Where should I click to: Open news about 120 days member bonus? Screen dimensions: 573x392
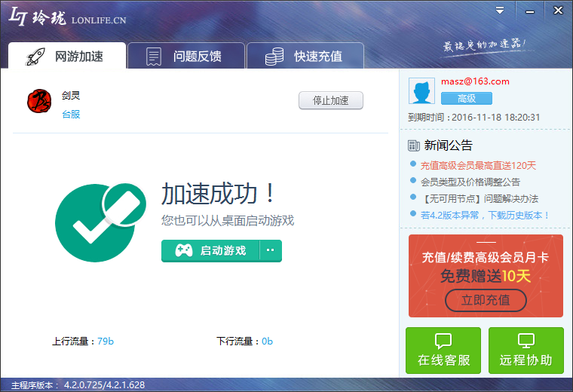coord(478,165)
